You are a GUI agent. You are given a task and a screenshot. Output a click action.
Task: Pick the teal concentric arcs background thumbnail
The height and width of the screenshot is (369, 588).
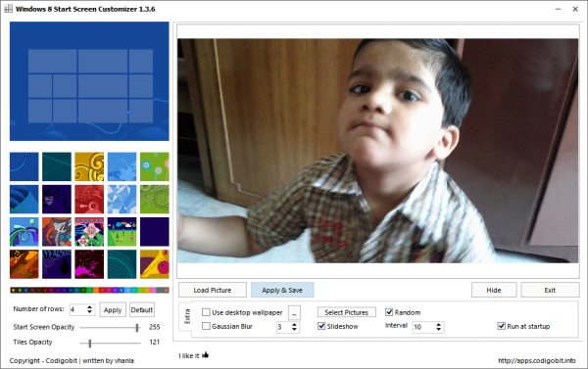click(122, 264)
